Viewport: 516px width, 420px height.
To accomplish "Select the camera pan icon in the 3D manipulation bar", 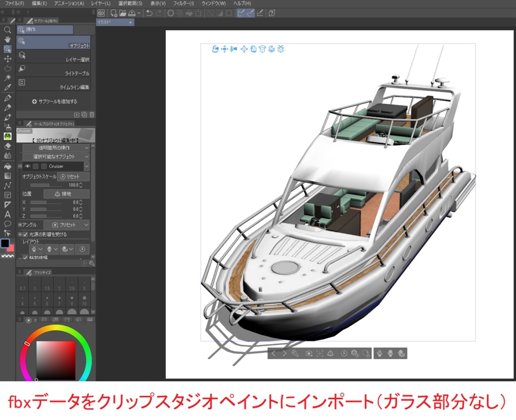I will pos(224,49).
